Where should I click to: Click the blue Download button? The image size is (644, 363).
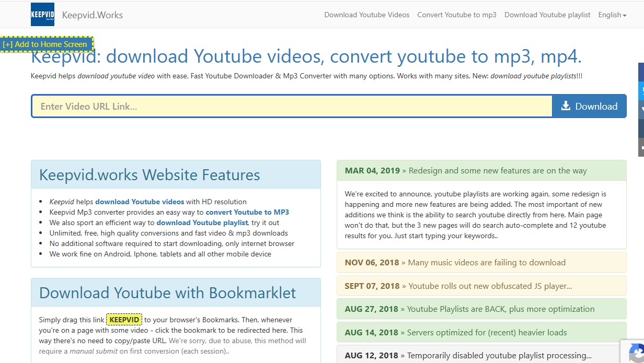coord(589,106)
